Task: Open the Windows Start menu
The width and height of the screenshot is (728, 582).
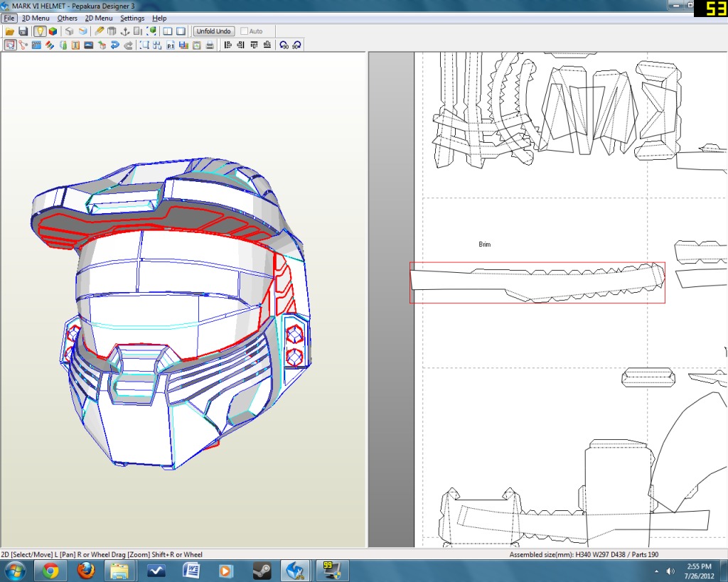Action: pos(16,571)
